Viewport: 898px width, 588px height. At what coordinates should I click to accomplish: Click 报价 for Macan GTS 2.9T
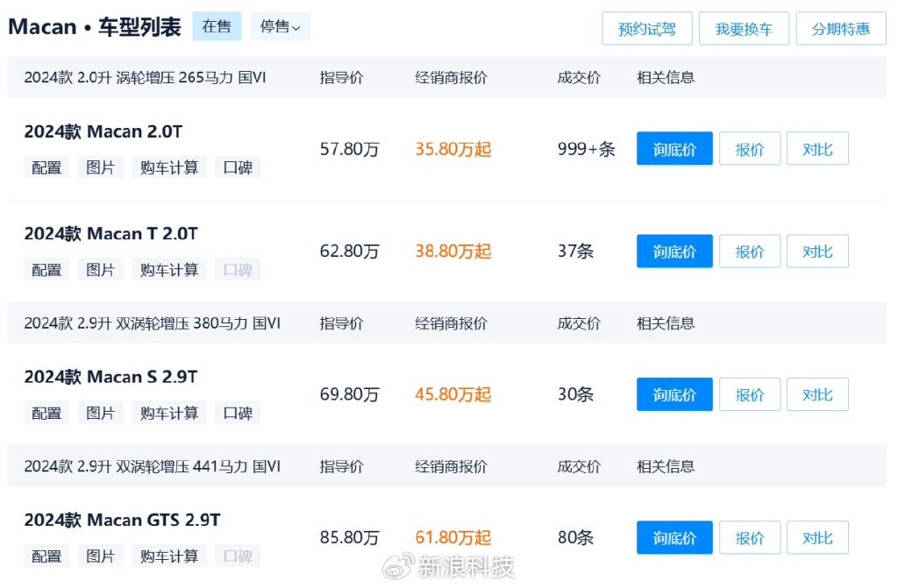click(750, 538)
